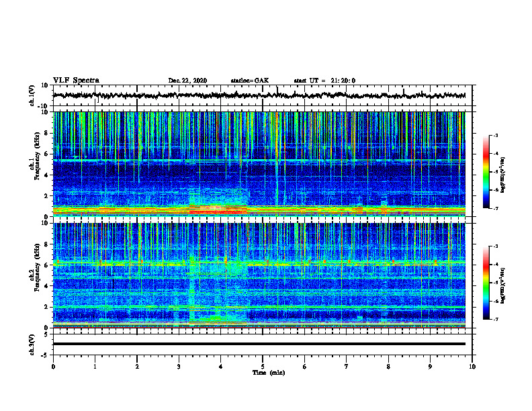The width and height of the screenshot is (532, 411).
Task: Click the "Time (min)" axis label
Action: click(x=269, y=373)
